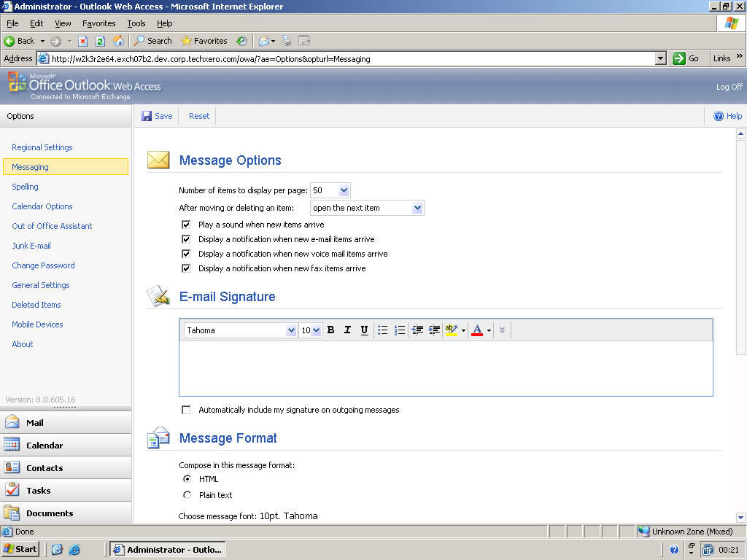This screenshot has height=560, width=747.
Task: Click the Bold icon in signature toolbar
Action: (x=330, y=330)
